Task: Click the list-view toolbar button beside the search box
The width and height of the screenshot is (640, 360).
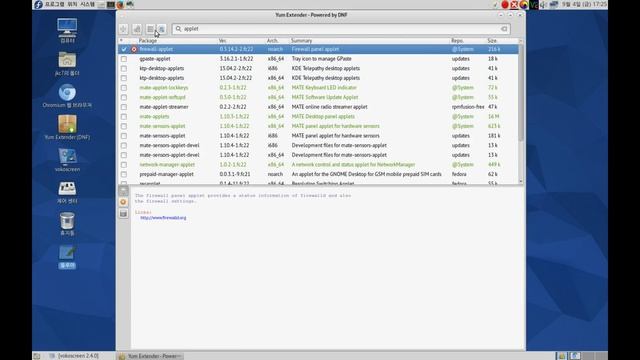Action: [x=151, y=29]
